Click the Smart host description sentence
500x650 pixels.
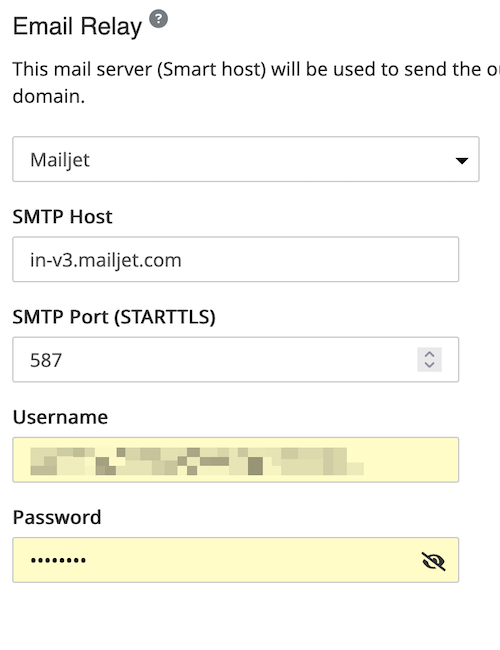coord(256,82)
